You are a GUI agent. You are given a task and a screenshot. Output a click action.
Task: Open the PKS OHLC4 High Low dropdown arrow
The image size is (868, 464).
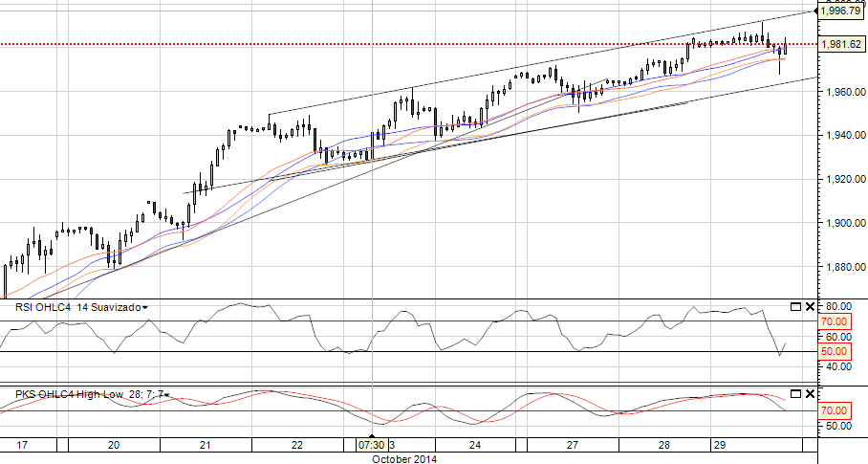coord(166,395)
